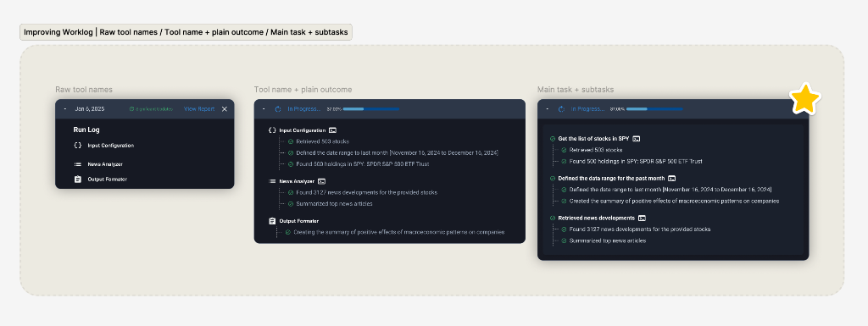The height and width of the screenshot is (326, 868).
Task: Click 'Tool name + plain outcome' caption above middle panel
Action: tap(303, 90)
